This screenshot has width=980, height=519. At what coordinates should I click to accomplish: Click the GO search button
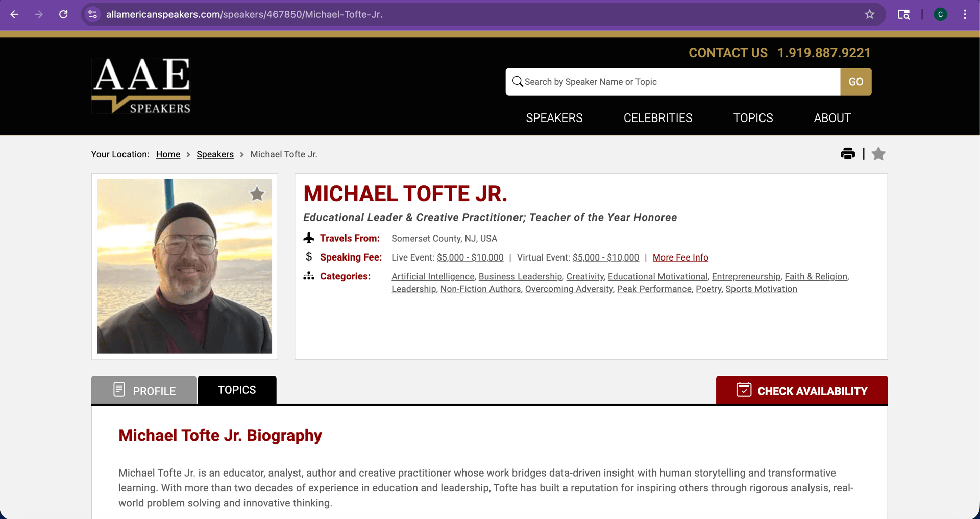pos(855,82)
